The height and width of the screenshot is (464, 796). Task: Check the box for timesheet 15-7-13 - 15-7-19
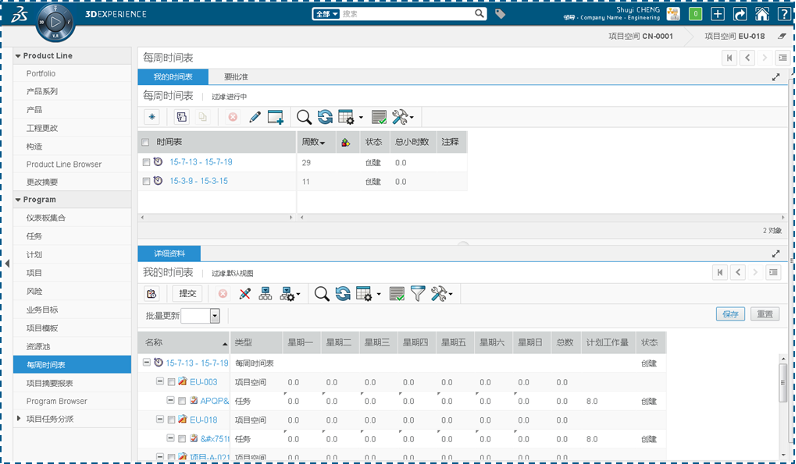pos(147,162)
